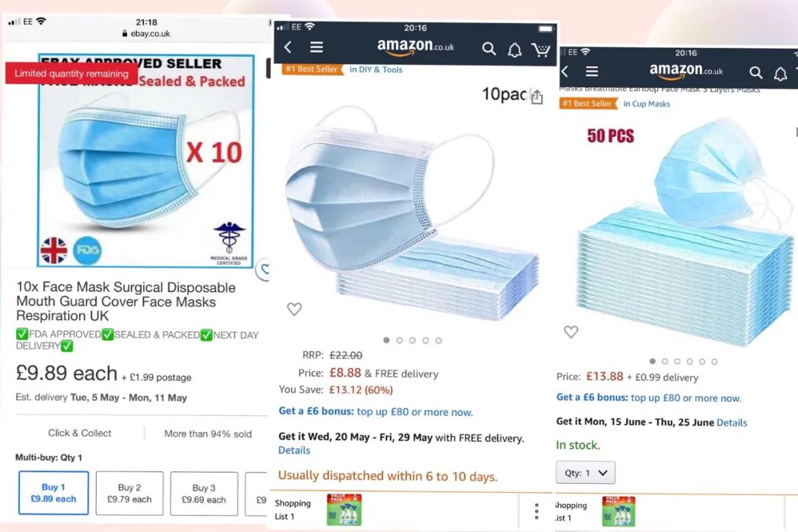This screenshot has width=798, height=532.
Task: Open the Click & Collect tab
Action: (x=79, y=433)
